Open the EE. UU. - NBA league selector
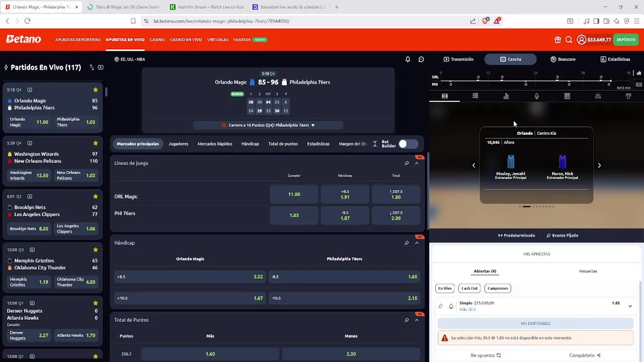 click(x=130, y=59)
